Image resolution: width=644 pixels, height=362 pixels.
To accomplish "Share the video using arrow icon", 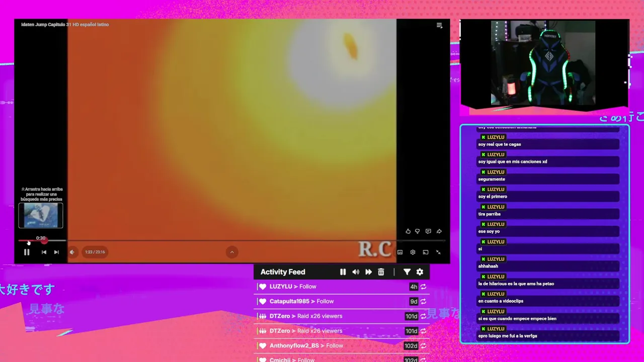I will [439, 231].
